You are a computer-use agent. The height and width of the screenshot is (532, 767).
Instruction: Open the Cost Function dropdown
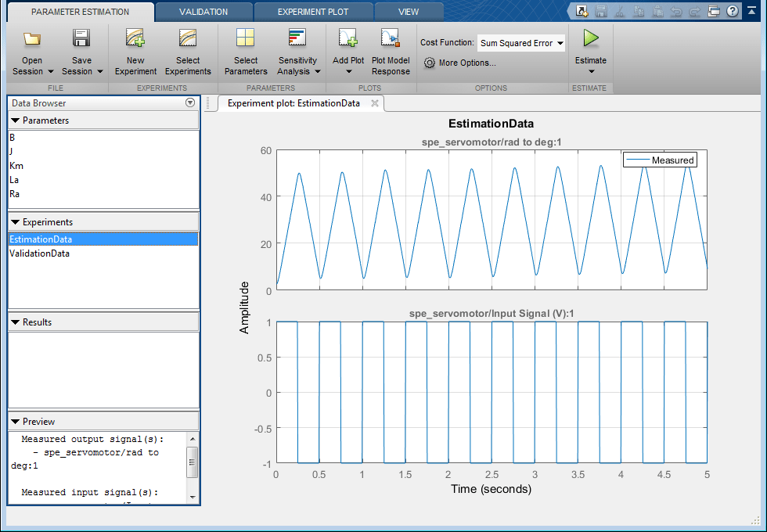pyautogui.click(x=520, y=44)
